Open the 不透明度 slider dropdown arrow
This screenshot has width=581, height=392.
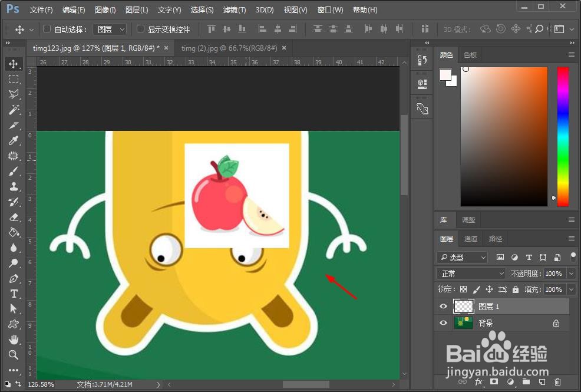click(x=572, y=274)
